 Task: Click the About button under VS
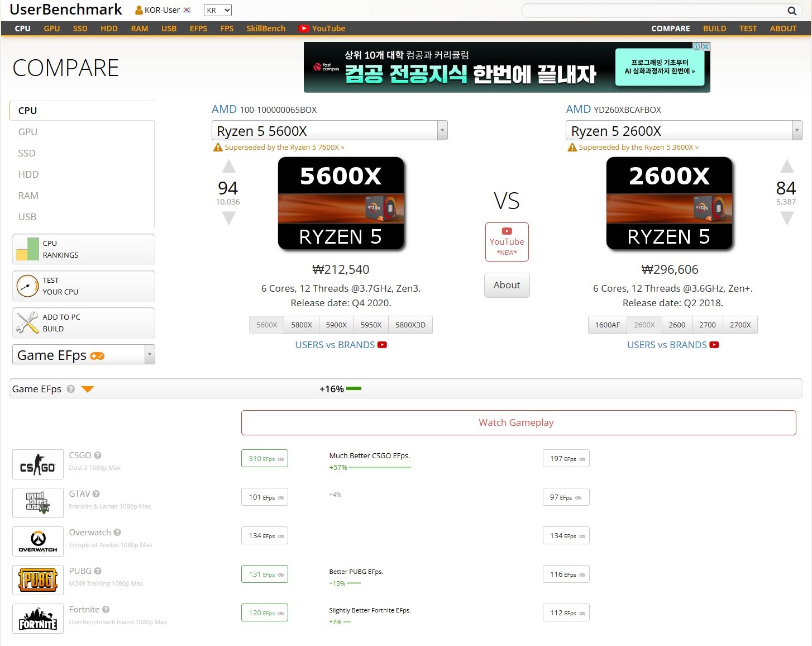(x=507, y=285)
